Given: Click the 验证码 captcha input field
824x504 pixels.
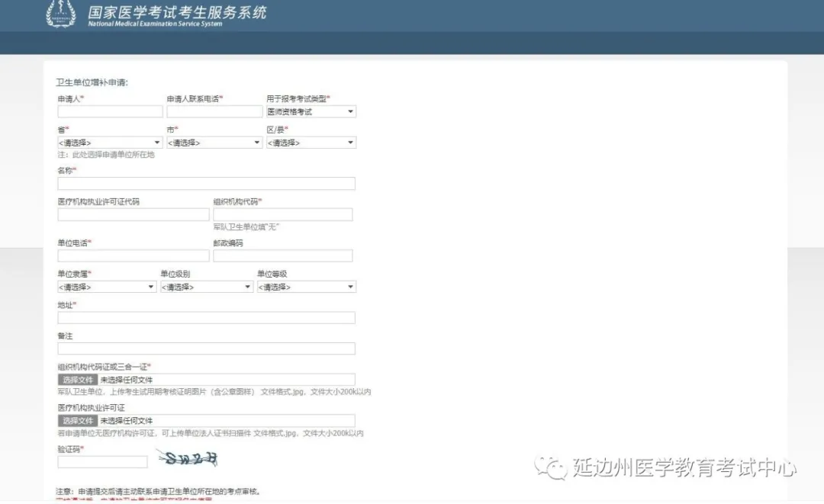Looking at the screenshot, I should [102, 462].
